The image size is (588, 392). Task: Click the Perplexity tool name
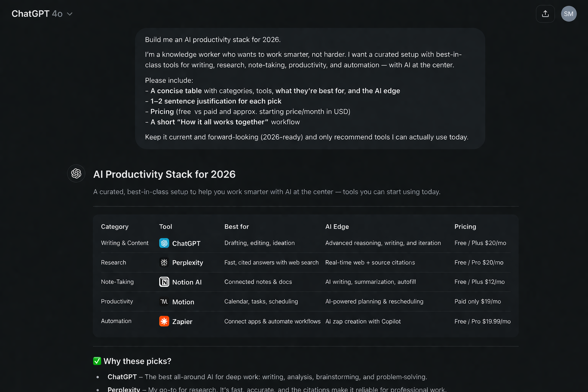pos(188,263)
